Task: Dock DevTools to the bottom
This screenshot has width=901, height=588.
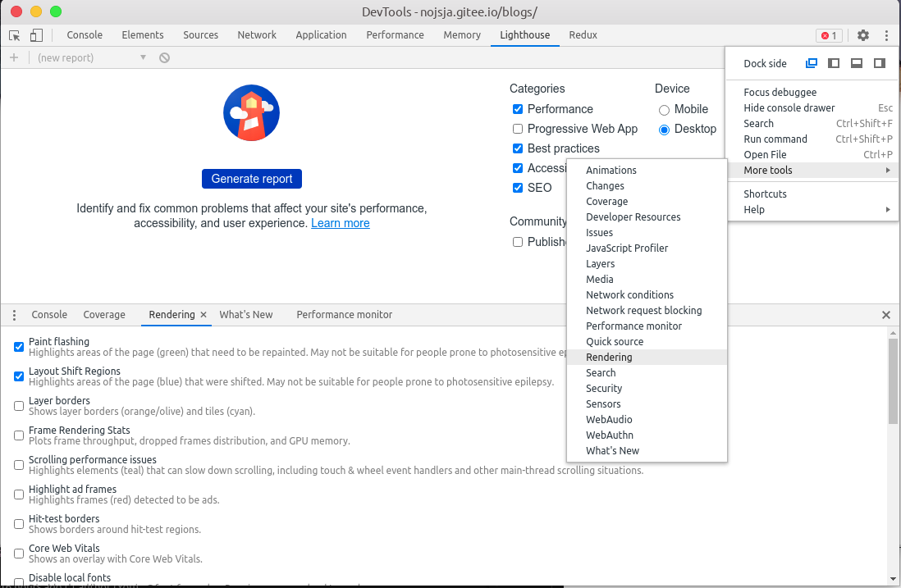Action: (x=856, y=62)
